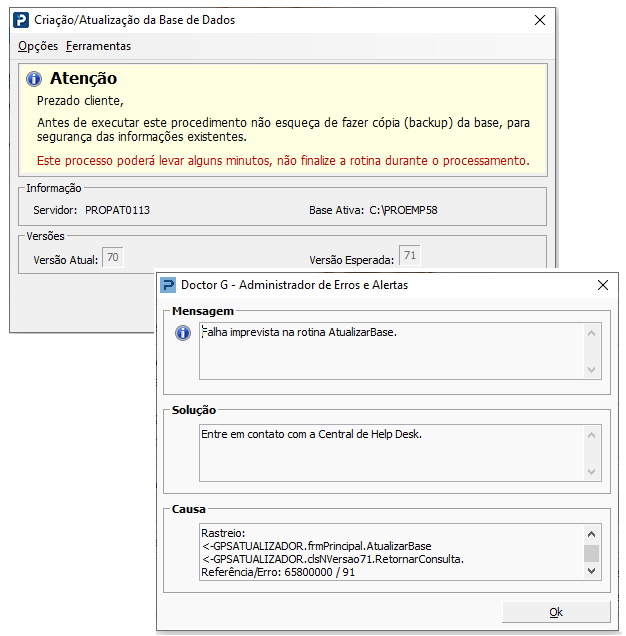Viewport: 626px width, 636px height.
Task: Click the Causa scrollbar thumb
Action: tap(592, 553)
